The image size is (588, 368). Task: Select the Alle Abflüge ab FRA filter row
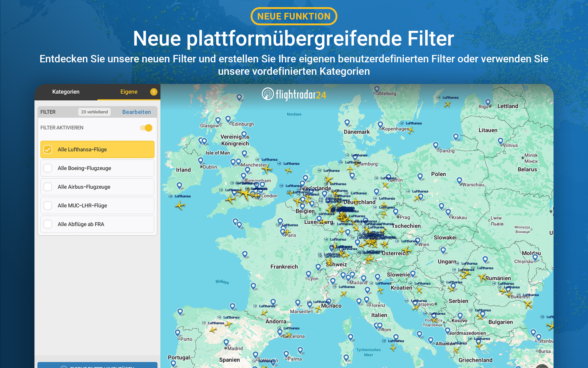click(97, 224)
